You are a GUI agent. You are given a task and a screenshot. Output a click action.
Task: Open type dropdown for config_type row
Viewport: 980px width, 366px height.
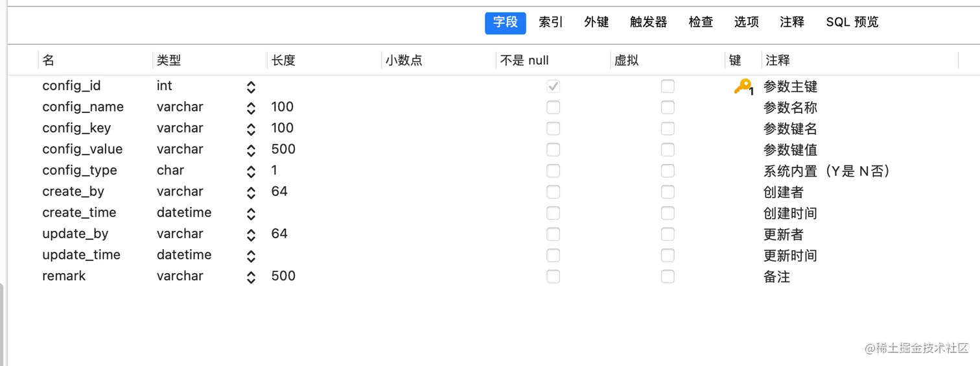251,171
